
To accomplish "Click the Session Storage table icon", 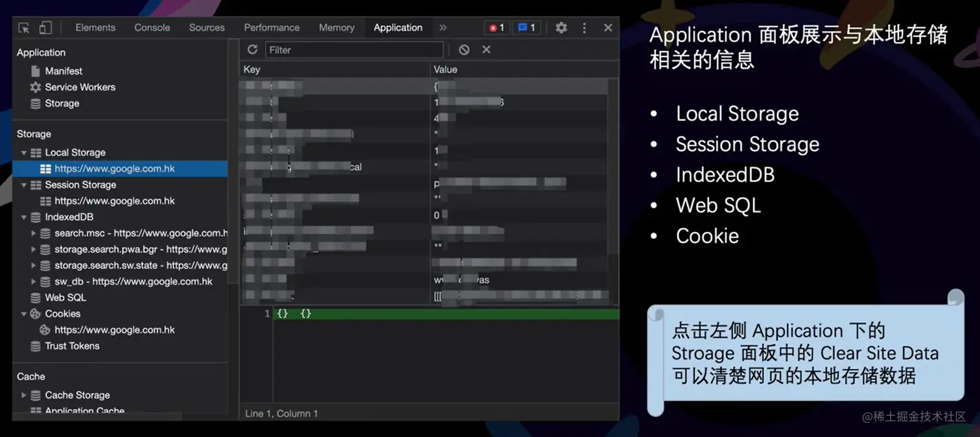I will (36, 185).
